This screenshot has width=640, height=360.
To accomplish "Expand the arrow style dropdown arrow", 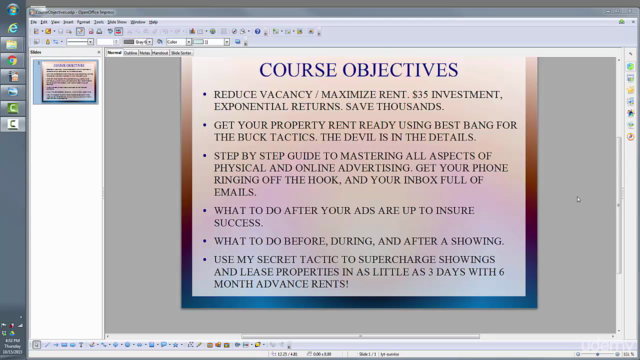I will pos(62,42).
